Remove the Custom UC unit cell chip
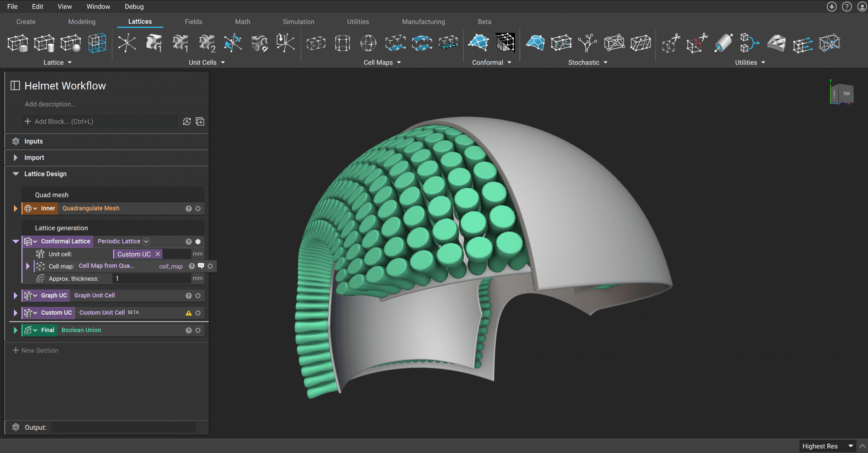The image size is (868, 453). (158, 254)
